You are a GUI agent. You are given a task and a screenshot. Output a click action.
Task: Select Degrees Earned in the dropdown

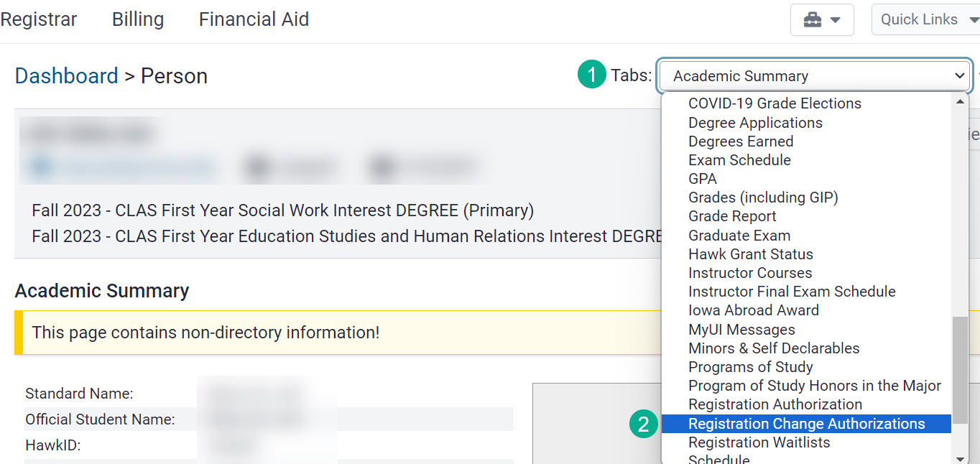click(741, 141)
